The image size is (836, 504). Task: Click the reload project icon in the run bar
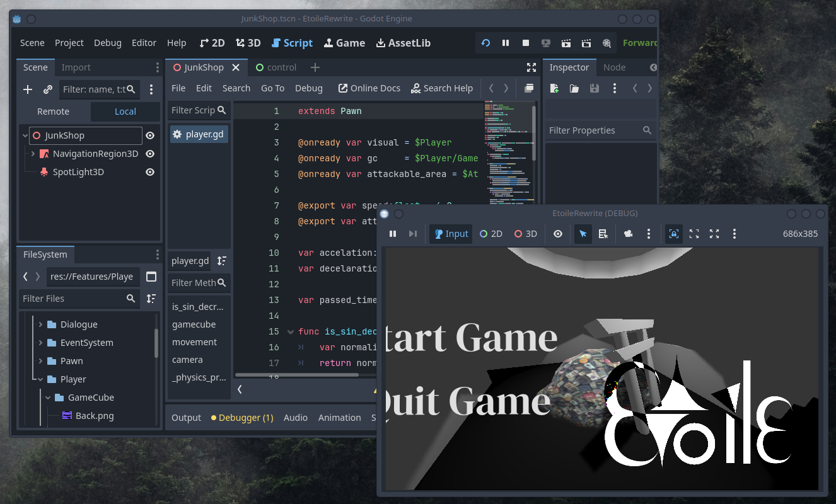point(485,43)
